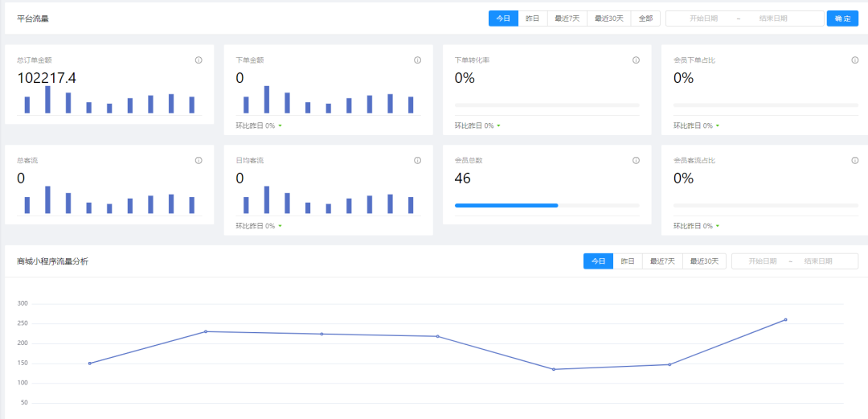Click green trend arrow on 会员客流占比 card
Image resolution: width=868 pixels, height=419 pixels.
coord(718,226)
